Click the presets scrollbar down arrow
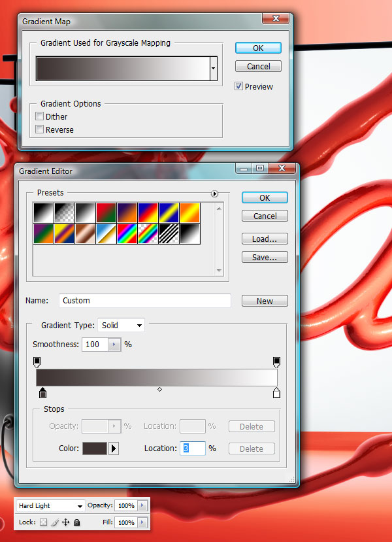 219,270
